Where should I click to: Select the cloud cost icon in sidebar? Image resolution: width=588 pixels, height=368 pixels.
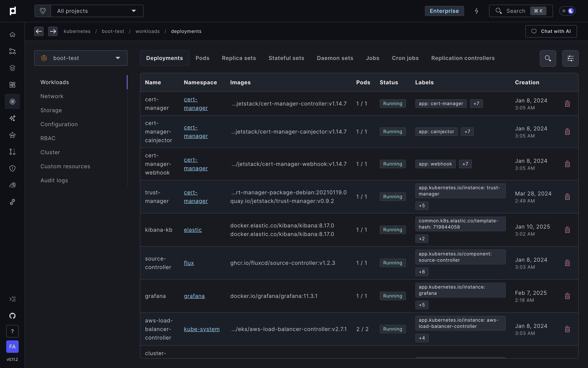pyautogui.click(x=12, y=185)
